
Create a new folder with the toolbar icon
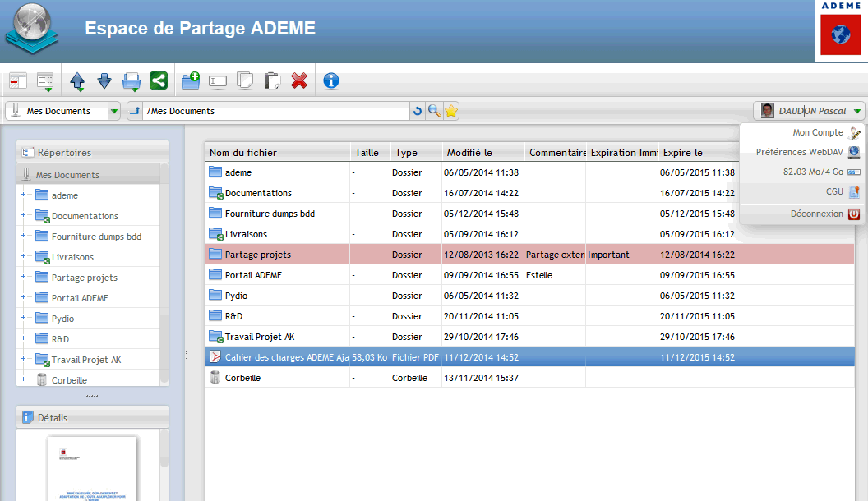[191, 80]
